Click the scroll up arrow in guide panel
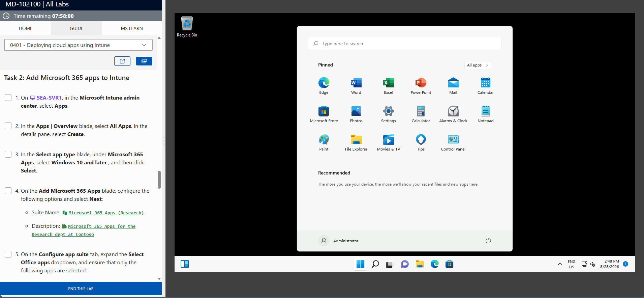Viewport: 644px width, 298px height. pyautogui.click(x=159, y=38)
